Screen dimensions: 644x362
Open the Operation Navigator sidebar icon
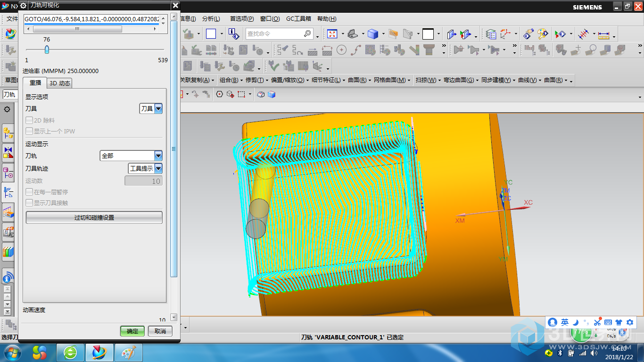click(8, 192)
